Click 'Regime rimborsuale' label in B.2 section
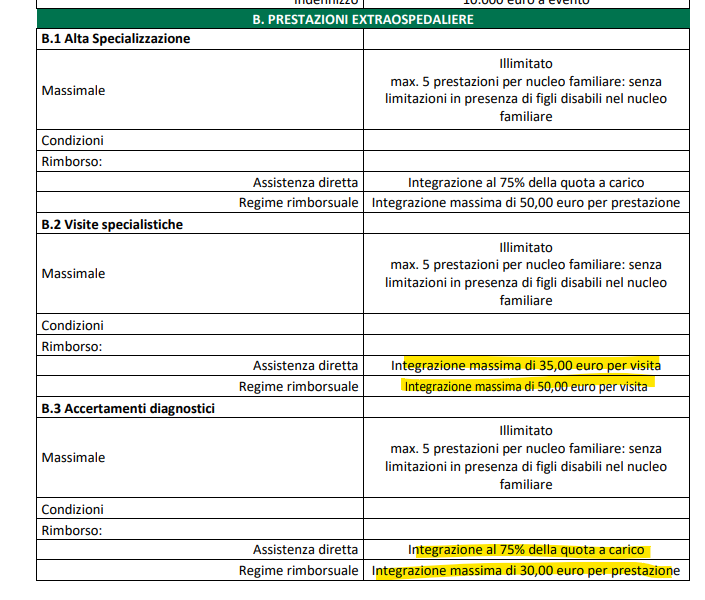The height and width of the screenshot is (600, 705). (x=298, y=386)
